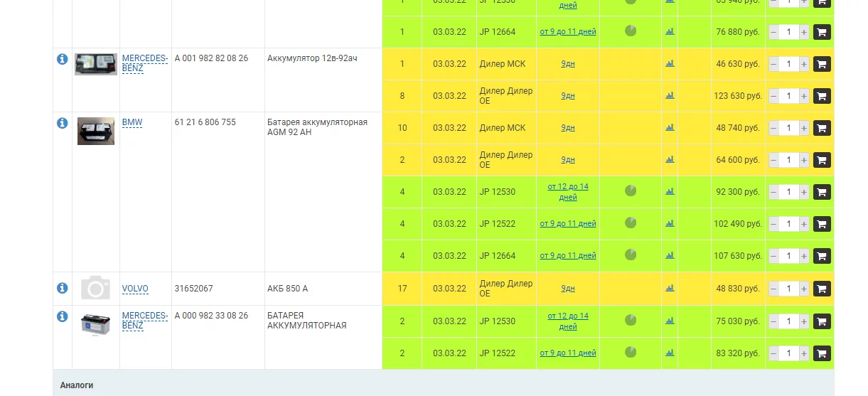868x396 pixels.
Task: Click description 'АКБ 850 А'
Action: point(288,289)
